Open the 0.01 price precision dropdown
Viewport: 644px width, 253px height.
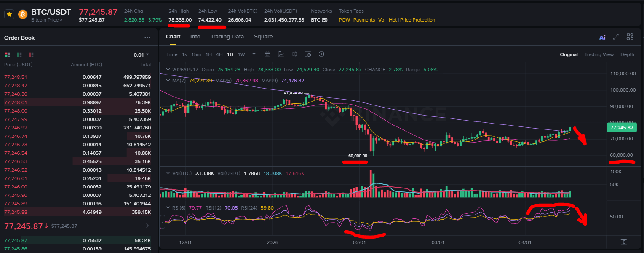pyautogui.click(x=142, y=55)
